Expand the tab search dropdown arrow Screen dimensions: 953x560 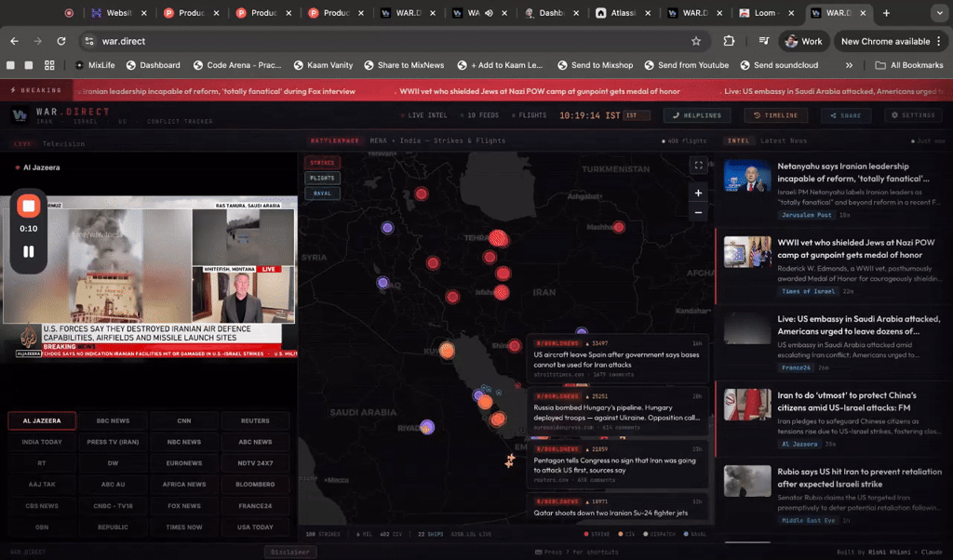pyautogui.click(x=939, y=13)
